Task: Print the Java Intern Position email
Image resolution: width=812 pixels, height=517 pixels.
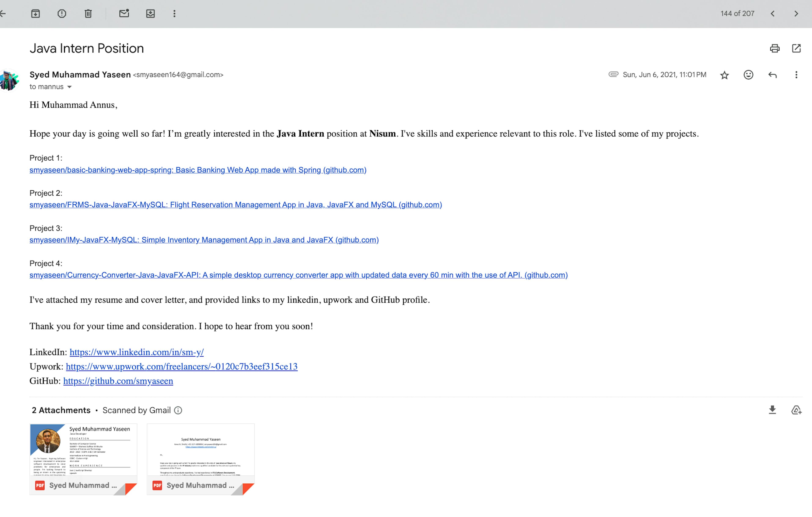Action: 775,48
